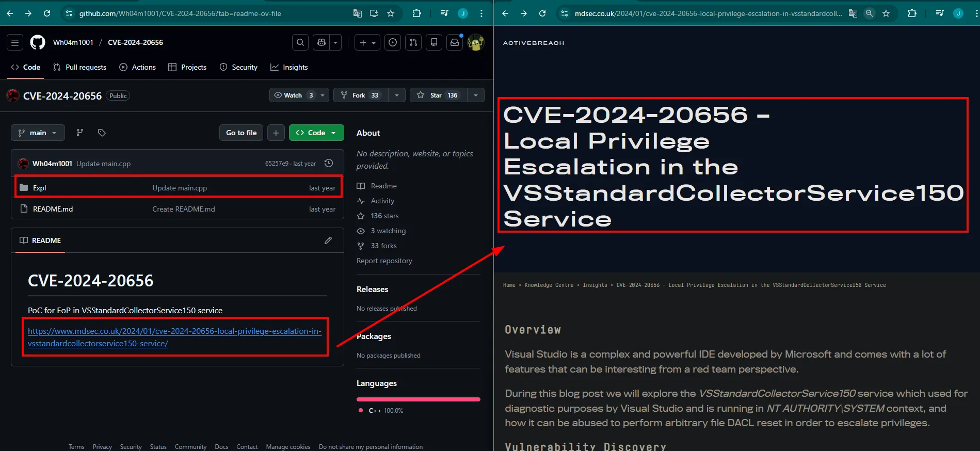Image resolution: width=980 pixels, height=451 pixels.
Task: Switch to Pull requests tab
Action: coord(79,67)
